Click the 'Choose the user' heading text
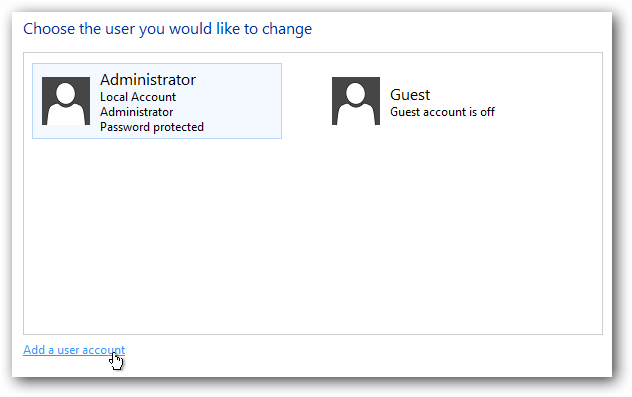 pyautogui.click(x=167, y=29)
